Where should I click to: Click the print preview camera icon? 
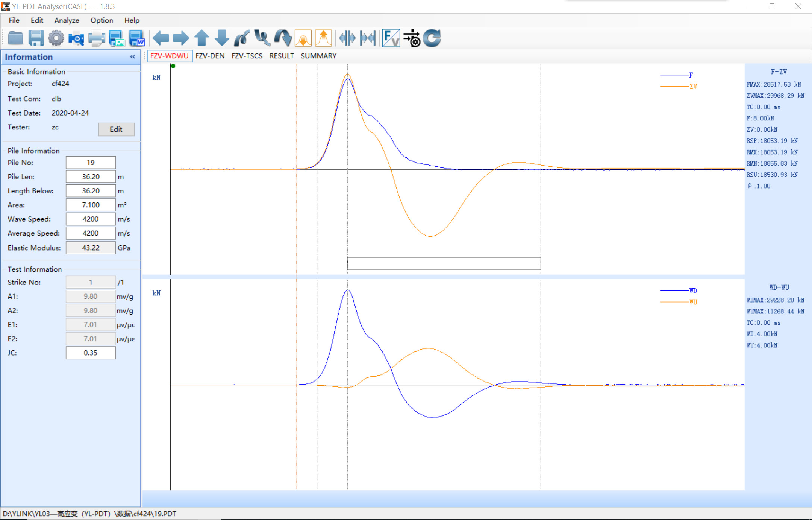[76, 38]
